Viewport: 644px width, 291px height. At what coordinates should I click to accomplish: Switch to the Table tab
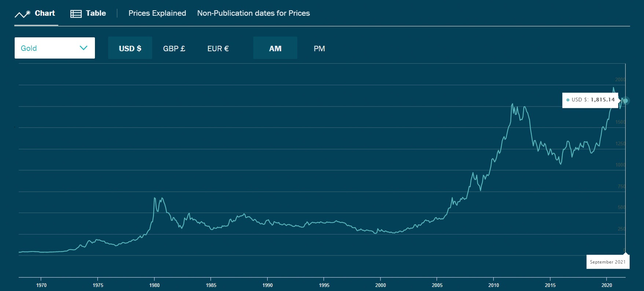(x=88, y=14)
